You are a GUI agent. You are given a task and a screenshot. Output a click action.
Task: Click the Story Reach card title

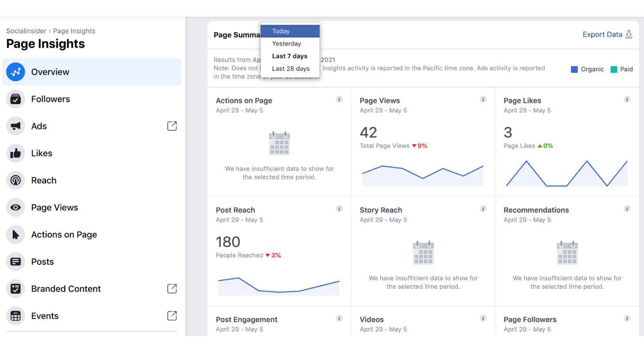[x=381, y=210]
